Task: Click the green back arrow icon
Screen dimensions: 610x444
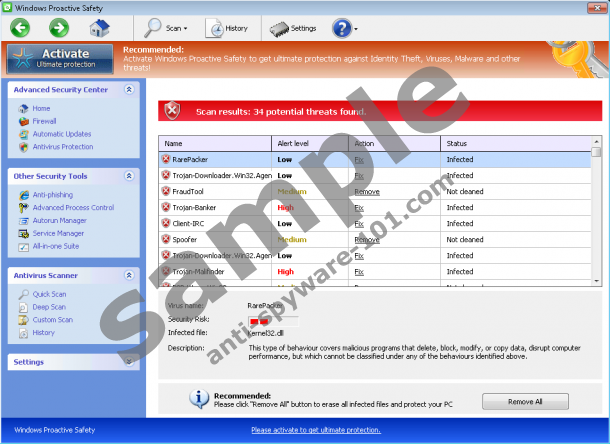Action: [20, 28]
